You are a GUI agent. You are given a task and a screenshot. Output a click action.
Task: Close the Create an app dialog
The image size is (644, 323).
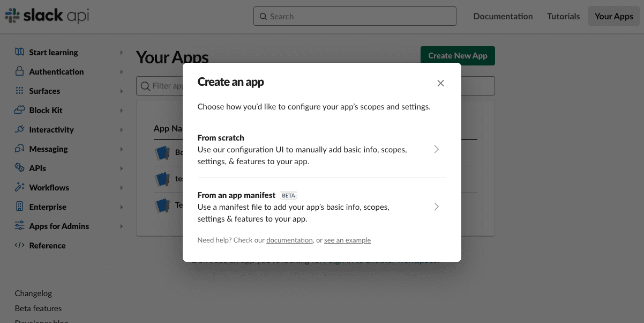pyautogui.click(x=440, y=83)
